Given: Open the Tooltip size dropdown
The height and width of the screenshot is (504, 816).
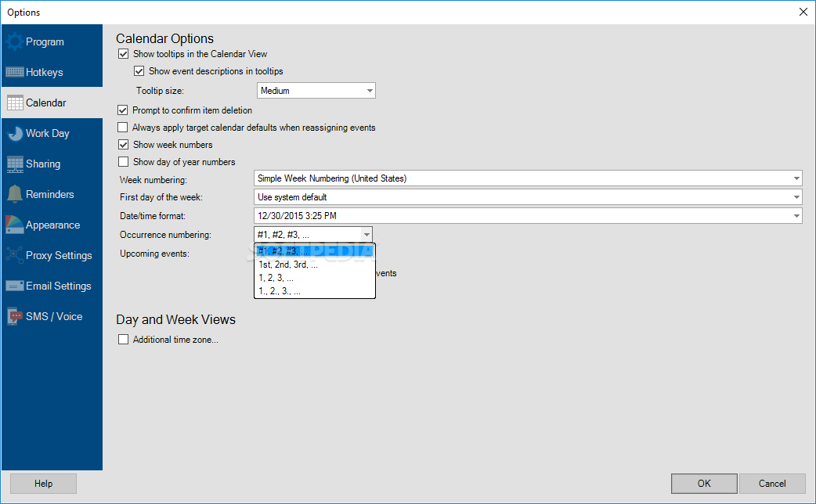Looking at the screenshot, I should click(316, 91).
